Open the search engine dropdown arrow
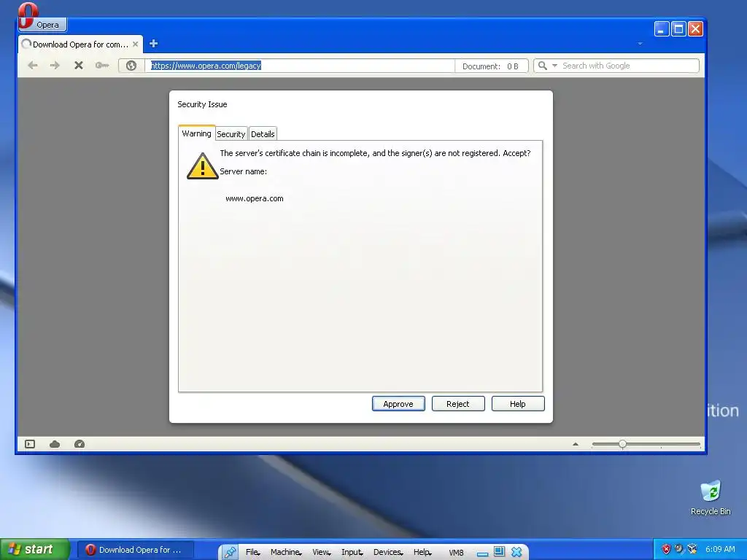The width and height of the screenshot is (747, 560). point(554,65)
